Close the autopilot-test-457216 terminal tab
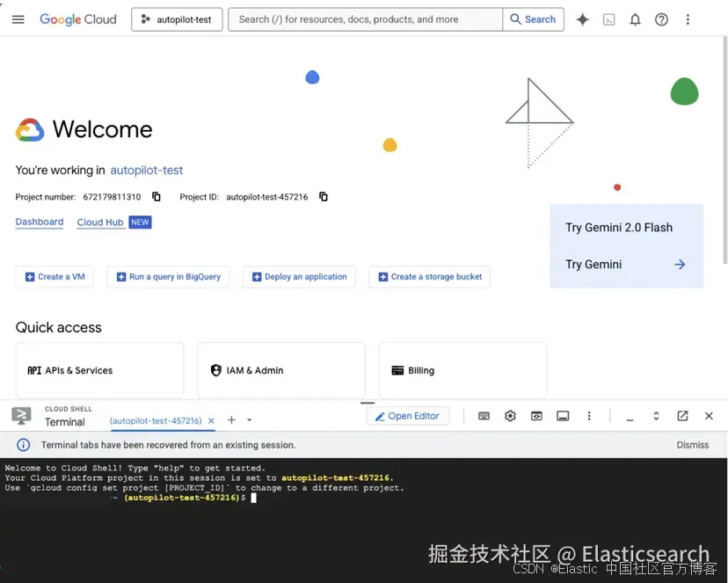This screenshot has height=583, width=728. [211, 421]
